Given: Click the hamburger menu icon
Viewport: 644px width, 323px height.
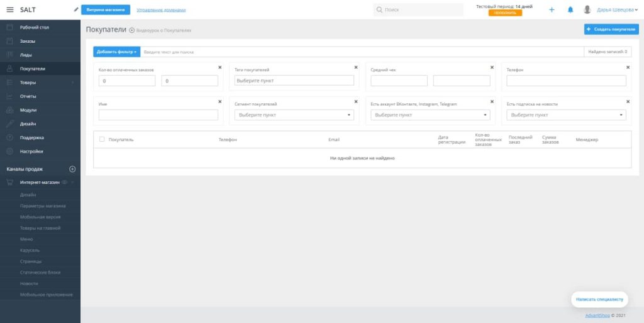Looking at the screenshot, I should click(10, 10).
